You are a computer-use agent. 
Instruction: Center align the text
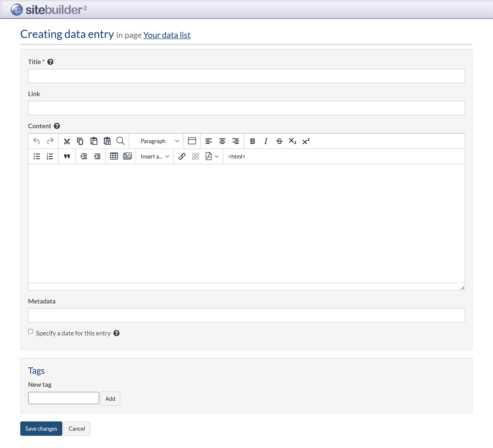coord(222,141)
